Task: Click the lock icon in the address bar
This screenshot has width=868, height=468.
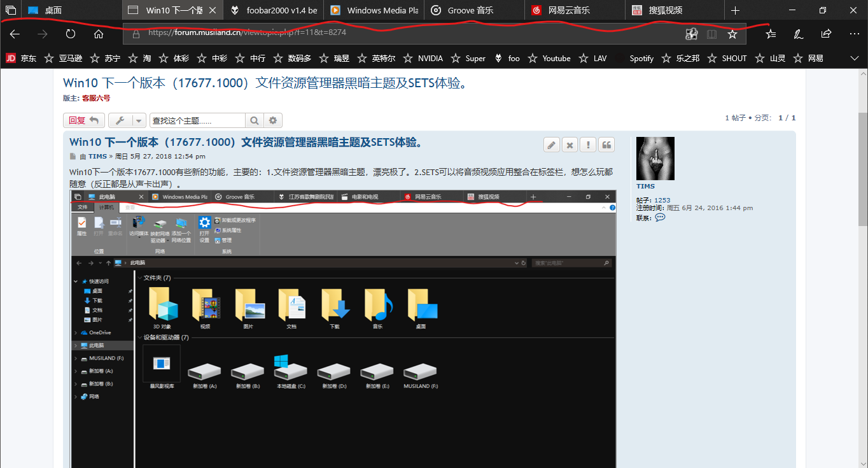Action: pos(136,34)
